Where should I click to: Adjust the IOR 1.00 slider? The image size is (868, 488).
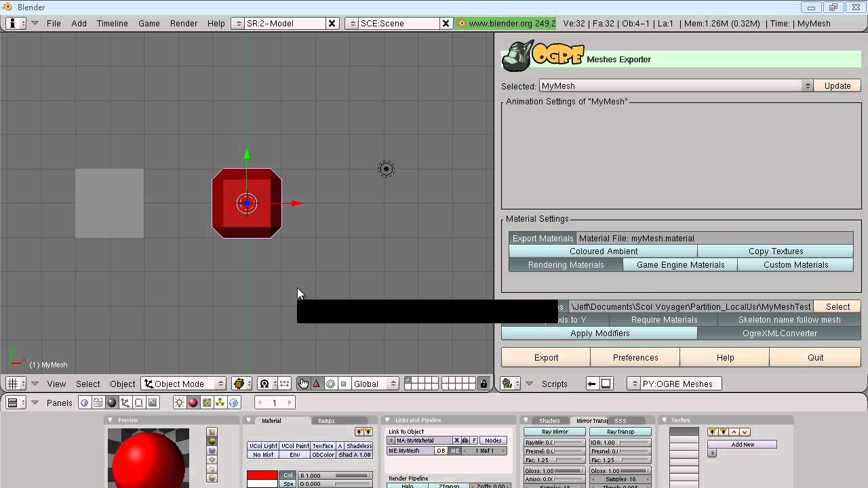click(620, 443)
